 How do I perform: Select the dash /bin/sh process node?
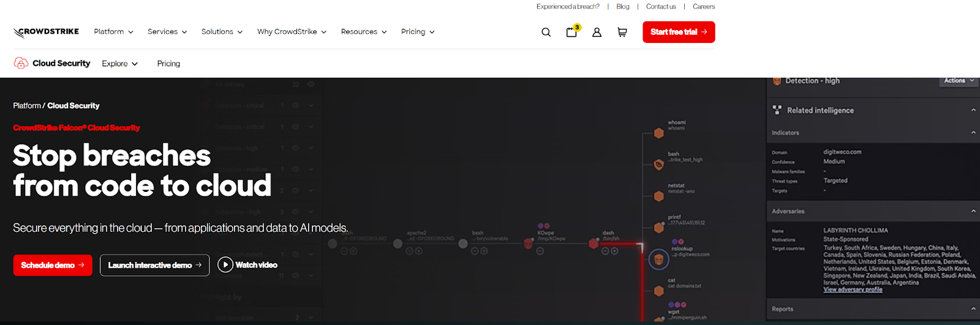(593, 243)
